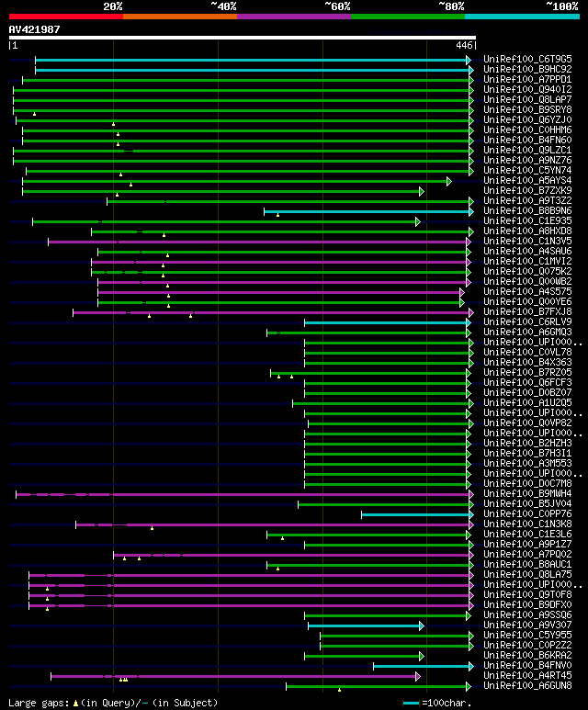Click the =100char. scale legend
Image resolution: width=588 pixels, height=710 pixels.
tap(437, 703)
